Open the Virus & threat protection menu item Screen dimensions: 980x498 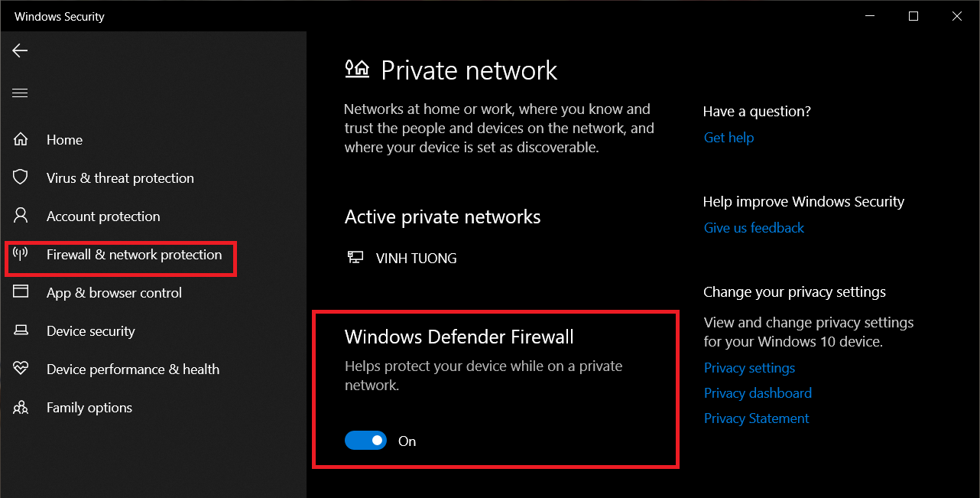coord(120,178)
